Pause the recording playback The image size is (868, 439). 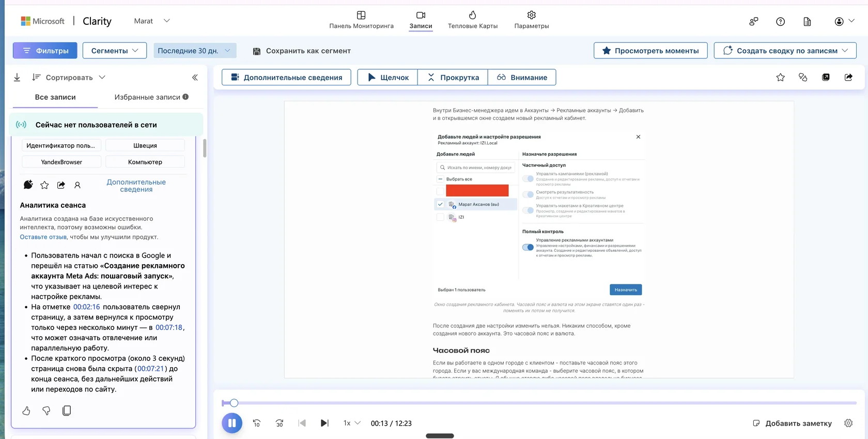[x=232, y=423]
